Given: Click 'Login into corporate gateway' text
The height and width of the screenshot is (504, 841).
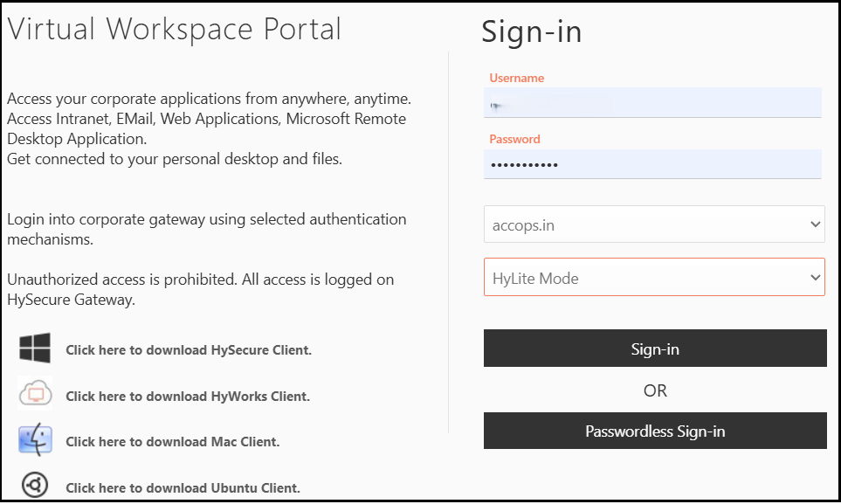Looking at the screenshot, I should 206,229.
